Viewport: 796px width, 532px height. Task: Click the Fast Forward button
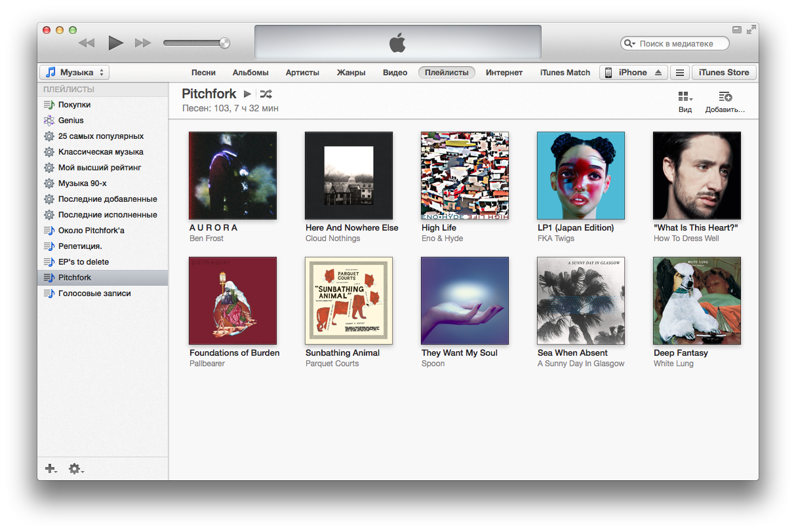143,43
